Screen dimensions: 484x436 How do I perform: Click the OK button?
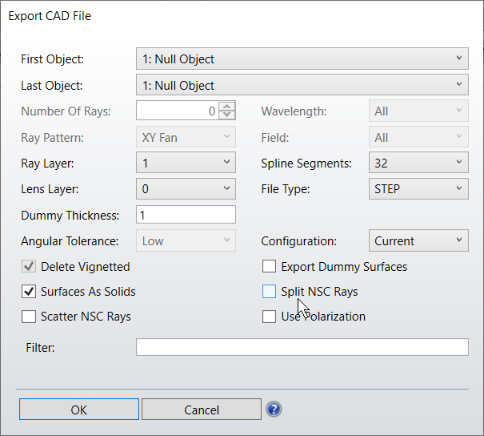[x=79, y=409]
